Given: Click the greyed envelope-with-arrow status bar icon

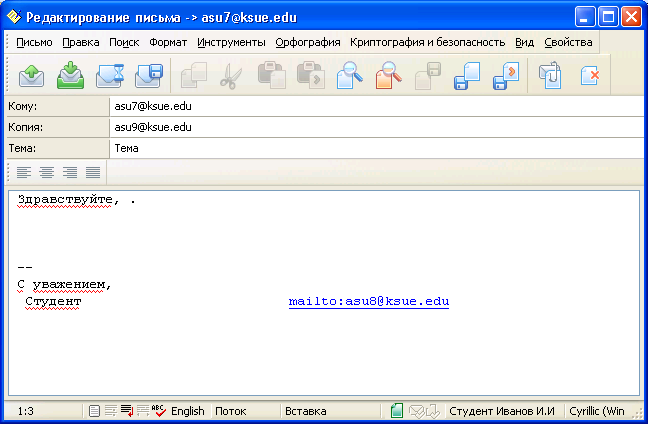Looking at the screenshot, I should point(432,411).
